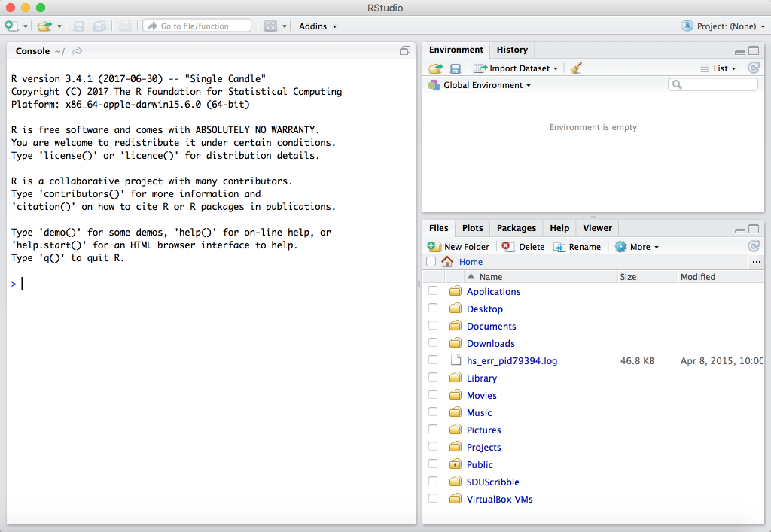
Task: Click the Pictures folder icon
Action: click(456, 430)
